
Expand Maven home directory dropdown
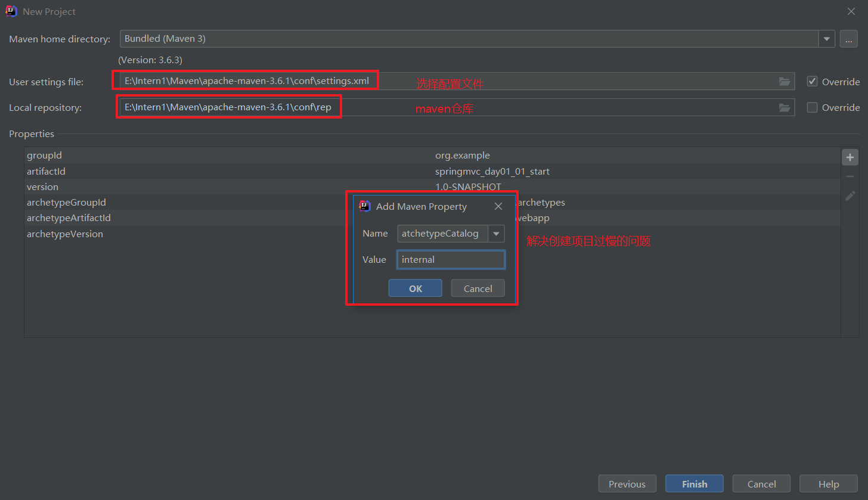coord(826,39)
